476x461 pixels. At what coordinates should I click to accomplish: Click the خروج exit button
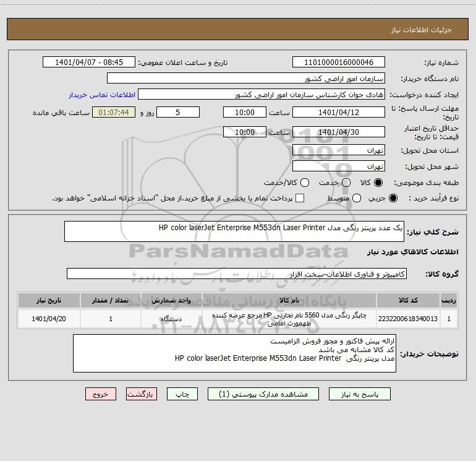click(101, 394)
